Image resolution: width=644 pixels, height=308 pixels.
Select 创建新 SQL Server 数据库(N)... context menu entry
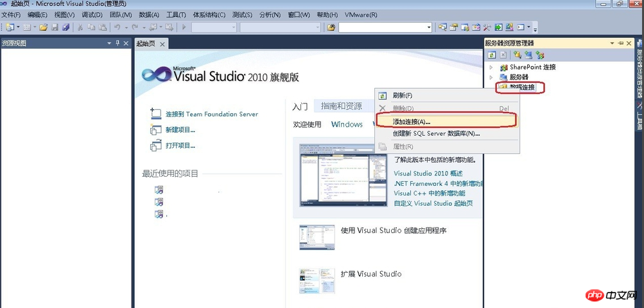pyautogui.click(x=436, y=134)
